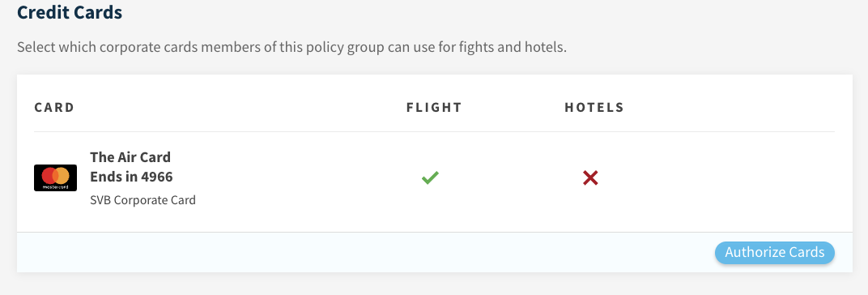
Task: Click the SVB Corporate Card label
Action: click(143, 199)
